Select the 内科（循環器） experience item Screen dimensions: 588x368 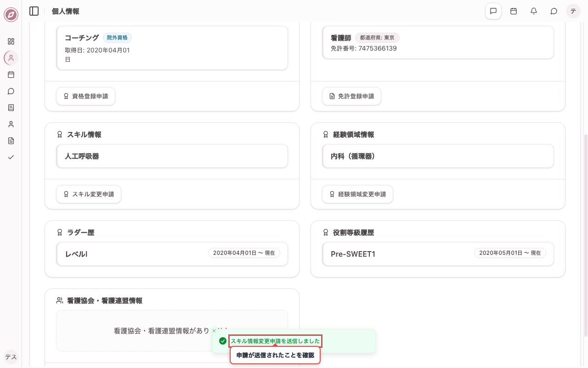(x=438, y=156)
